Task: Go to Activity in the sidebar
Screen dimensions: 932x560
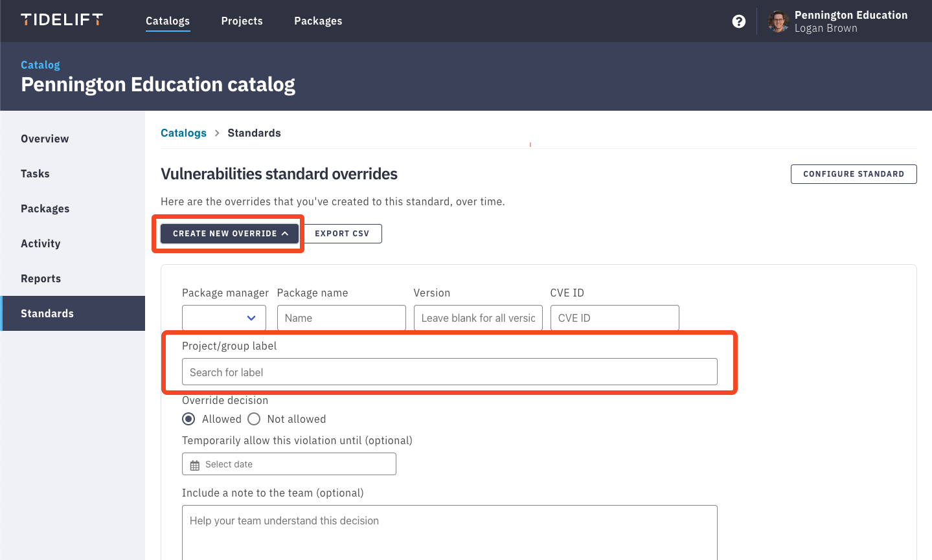Action: pyautogui.click(x=73, y=243)
